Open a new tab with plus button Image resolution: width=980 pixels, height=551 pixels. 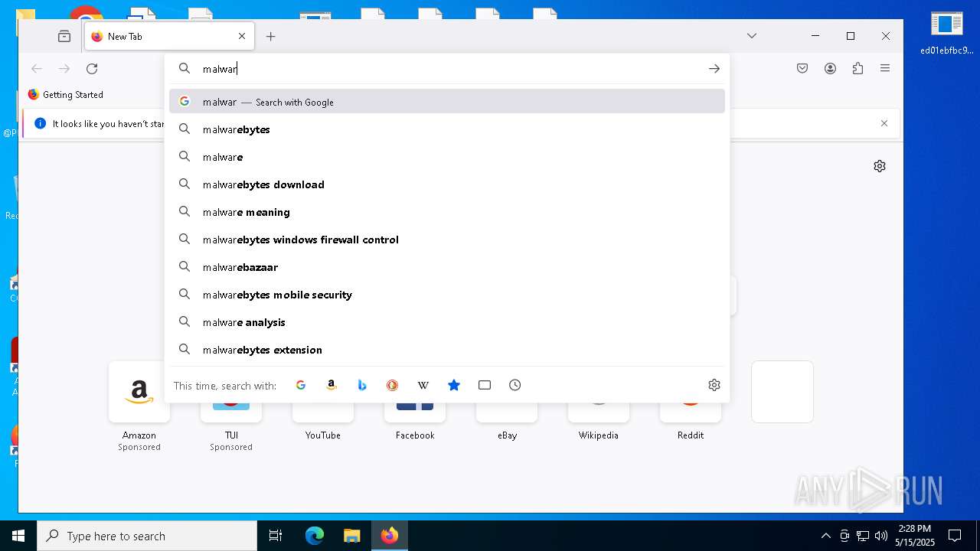pyautogui.click(x=270, y=36)
